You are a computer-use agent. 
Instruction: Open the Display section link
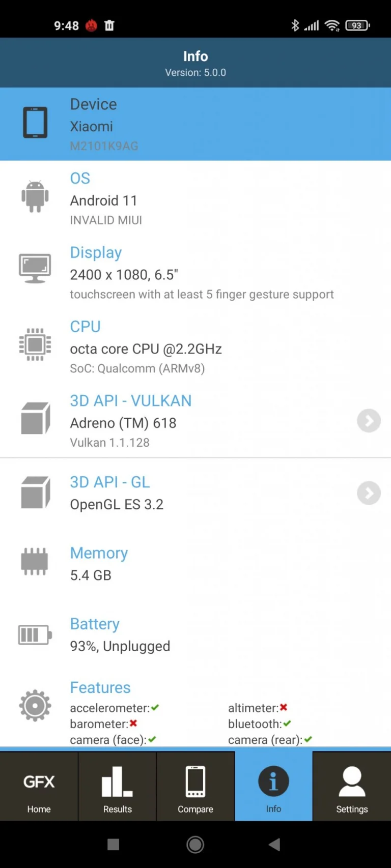[x=96, y=252]
